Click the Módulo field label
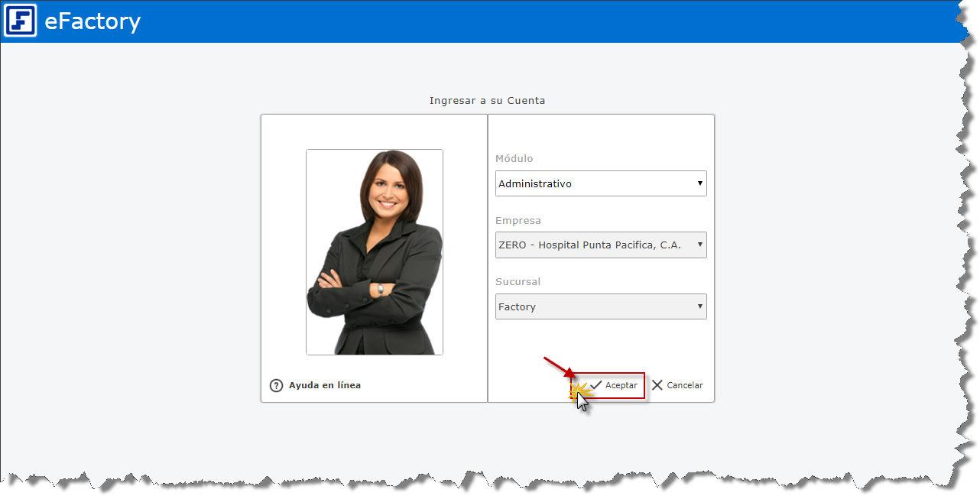The image size is (980, 496). (514, 158)
